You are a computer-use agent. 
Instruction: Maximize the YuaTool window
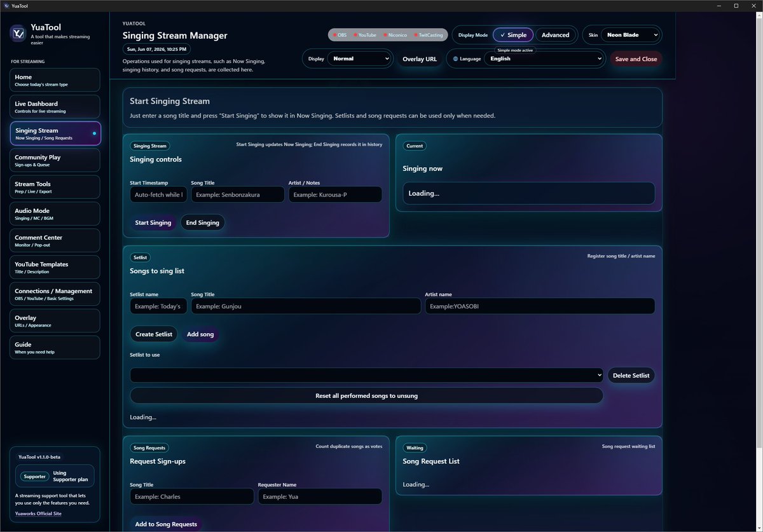[736, 6]
